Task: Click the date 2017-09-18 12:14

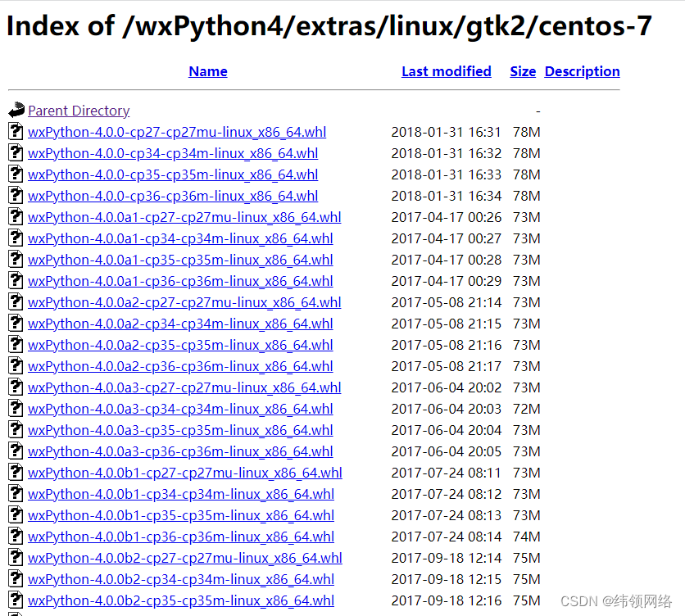Action: click(446, 558)
